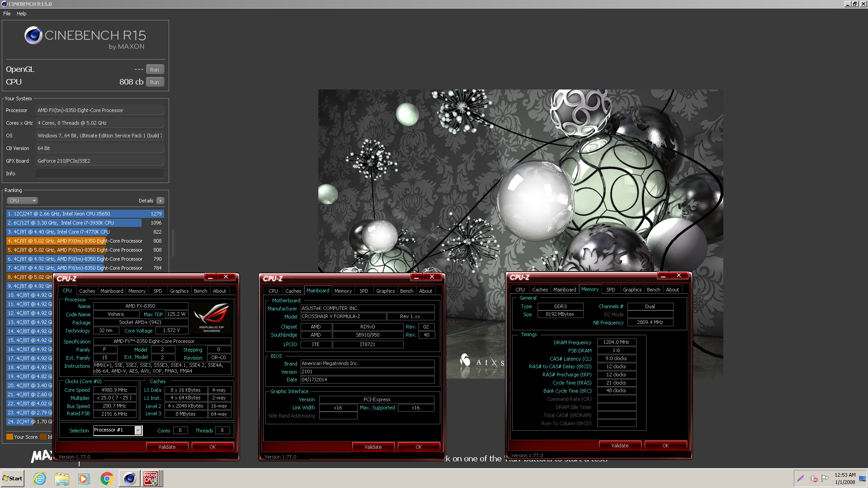Select Core i7-3930K ranking row

85,223
